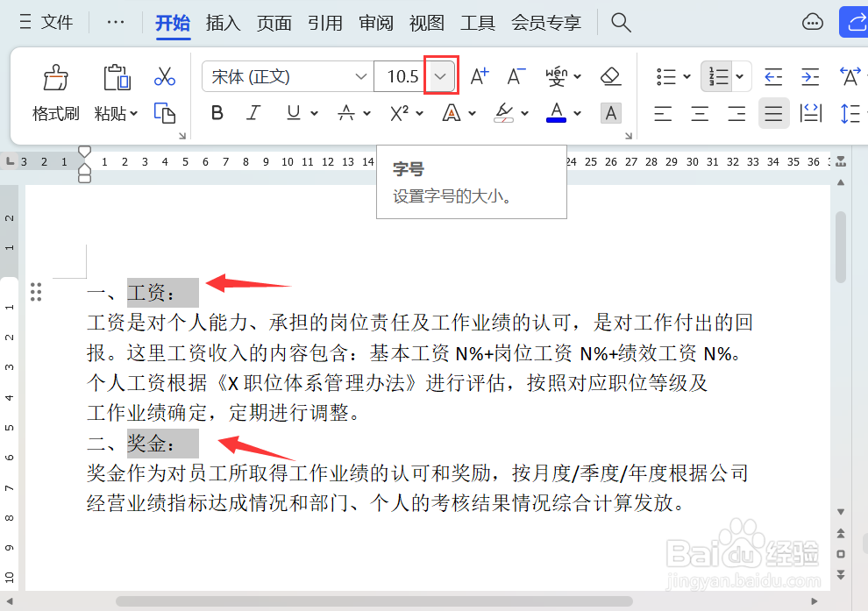Decrease font size with the A- icon
Image resolution: width=868 pixels, height=611 pixels.
pyautogui.click(x=516, y=76)
